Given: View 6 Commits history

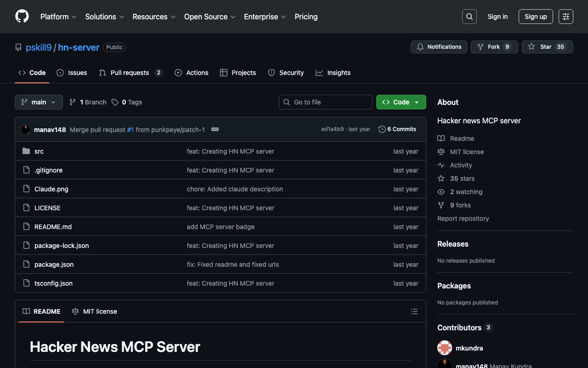Looking at the screenshot, I should tap(397, 129).
